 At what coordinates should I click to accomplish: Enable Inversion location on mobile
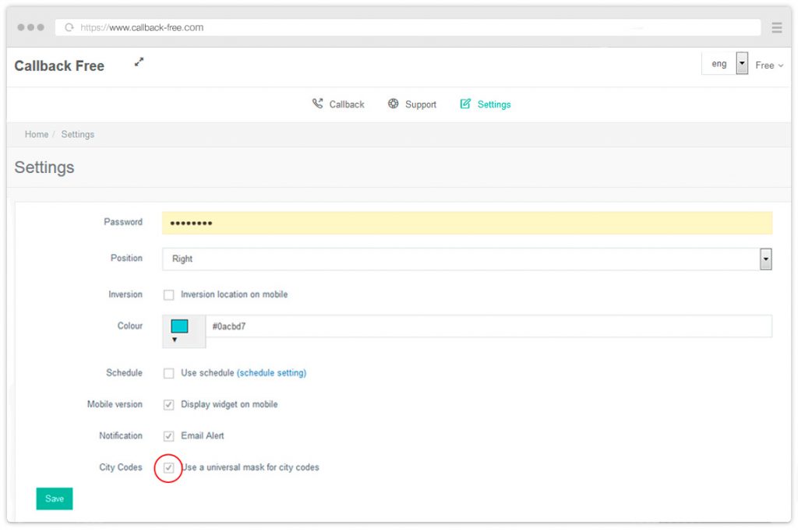pyautogui.click(x=168, y=294)
